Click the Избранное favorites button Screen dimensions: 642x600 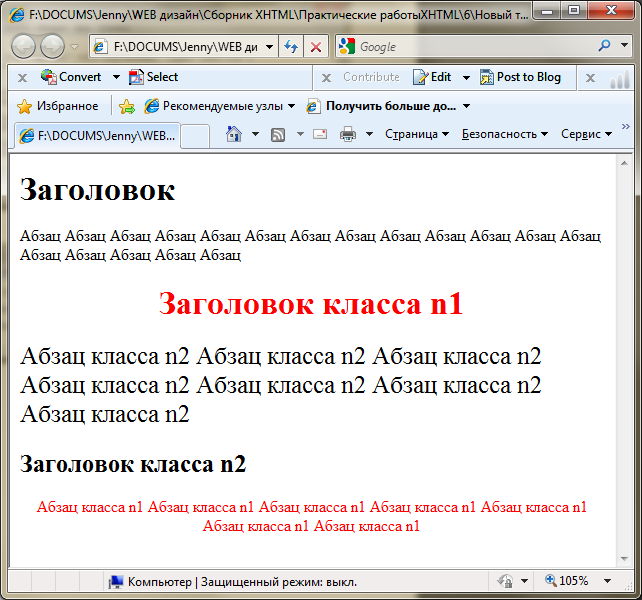click(x=58, y=106)
